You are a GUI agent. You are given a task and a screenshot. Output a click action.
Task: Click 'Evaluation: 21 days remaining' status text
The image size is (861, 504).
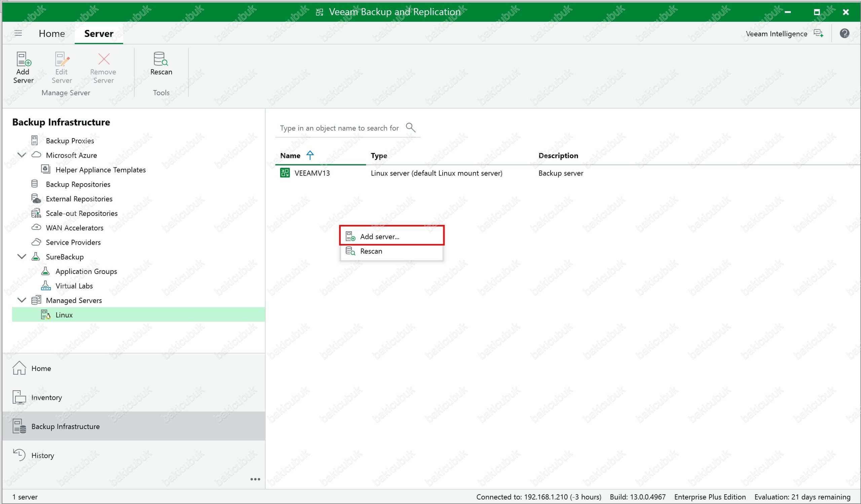802,497
